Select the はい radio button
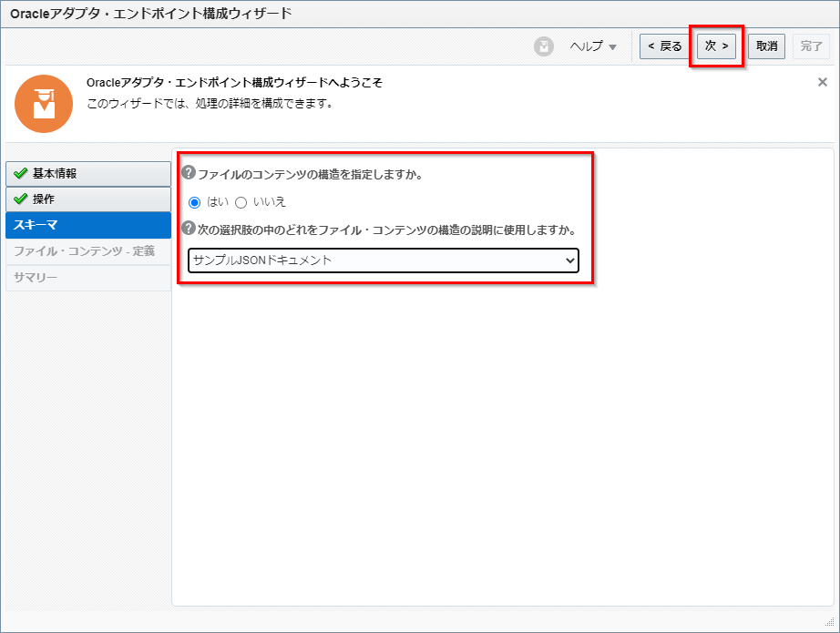Image resolution: width=840 pixels, height=633 pixels. [194, 202]
